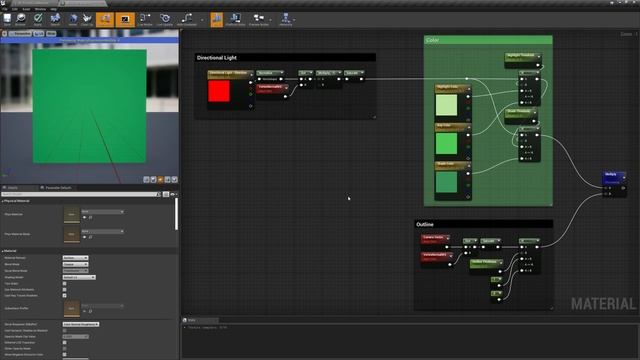This screenshot has width=640, height=360.
Task: Toggle Dither Opacity Mask checkbox
Action: pos(64,349)
